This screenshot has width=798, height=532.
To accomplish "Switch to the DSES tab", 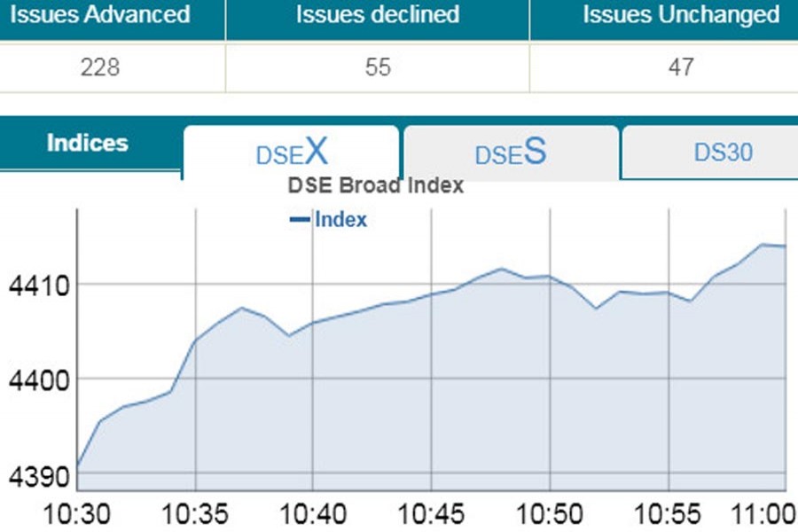I will coord(508,153).
